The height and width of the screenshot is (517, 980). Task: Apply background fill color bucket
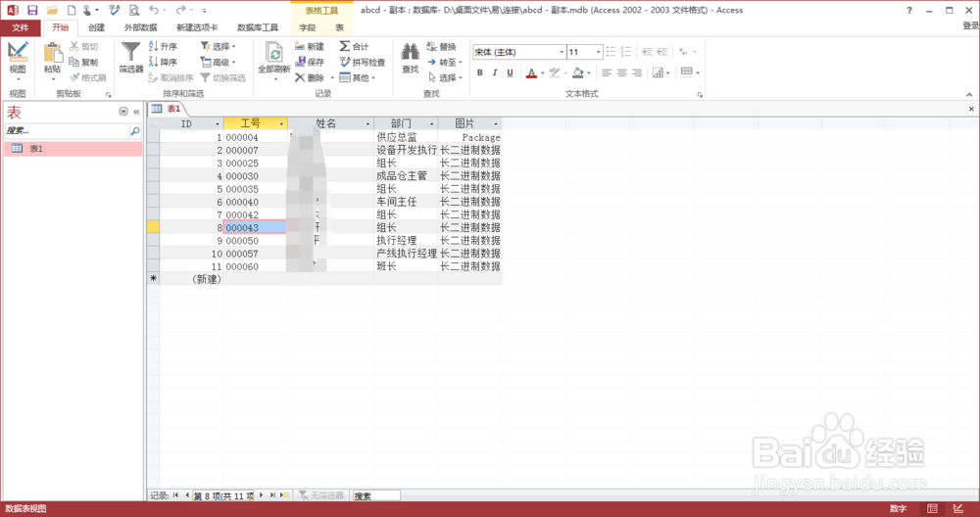578,73
